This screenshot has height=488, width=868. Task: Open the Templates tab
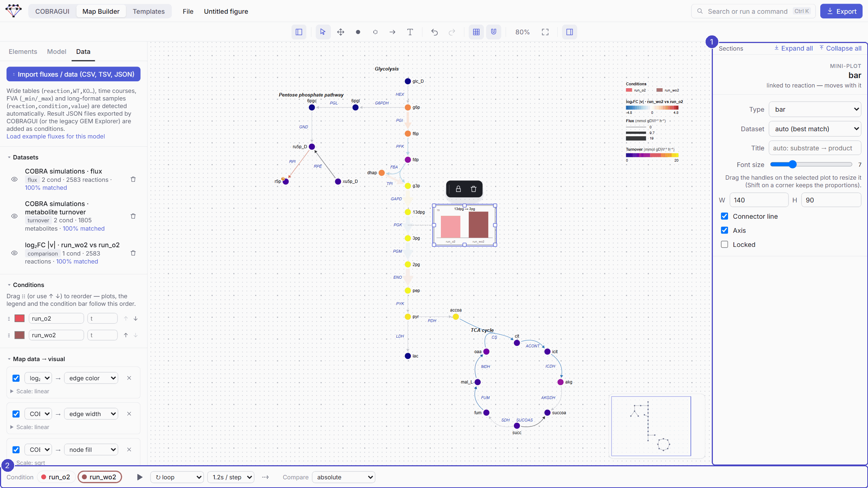click(x=149, y=11)
